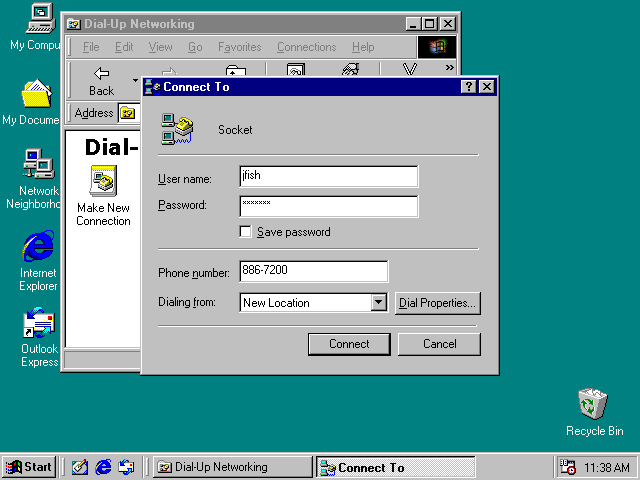Open the View menu
640x480 pixels.
tap(160, 47)
